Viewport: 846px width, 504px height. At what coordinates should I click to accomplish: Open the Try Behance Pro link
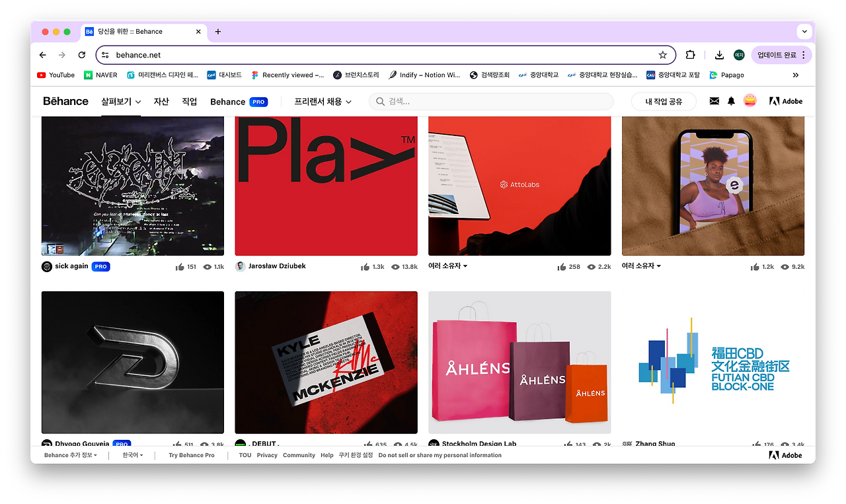click(191, 455)
